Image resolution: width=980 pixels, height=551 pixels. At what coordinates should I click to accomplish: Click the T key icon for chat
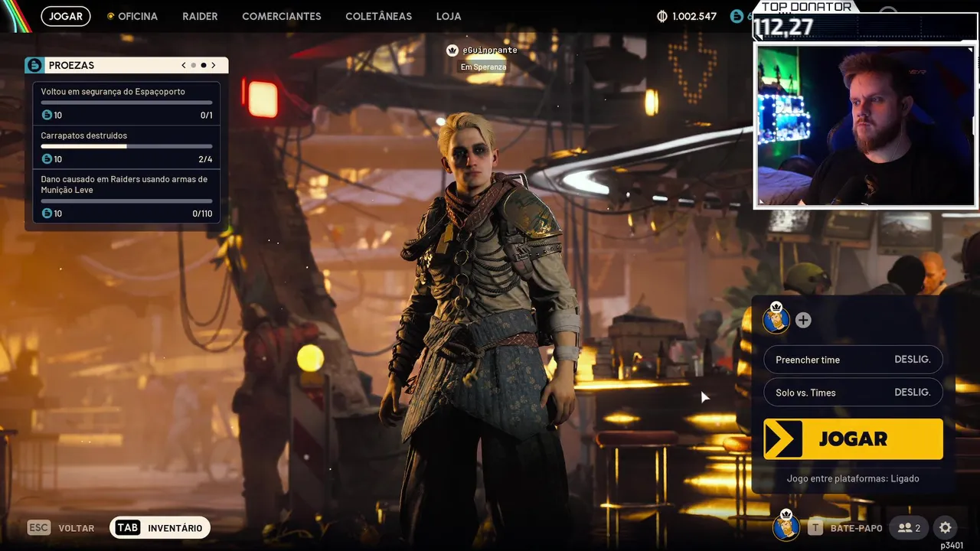815,528
